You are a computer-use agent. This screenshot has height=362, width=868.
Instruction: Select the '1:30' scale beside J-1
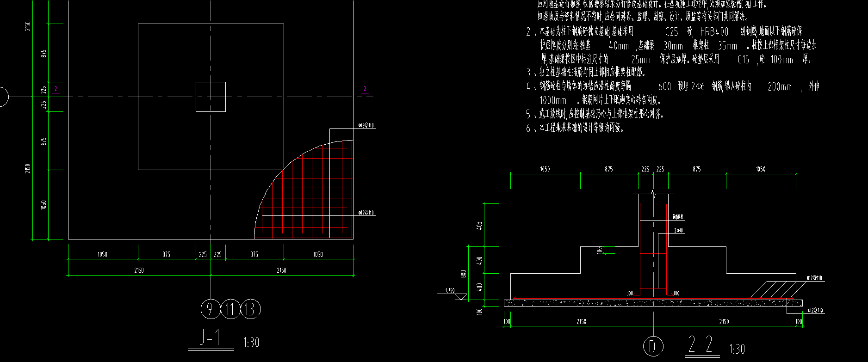pos(251,343)
